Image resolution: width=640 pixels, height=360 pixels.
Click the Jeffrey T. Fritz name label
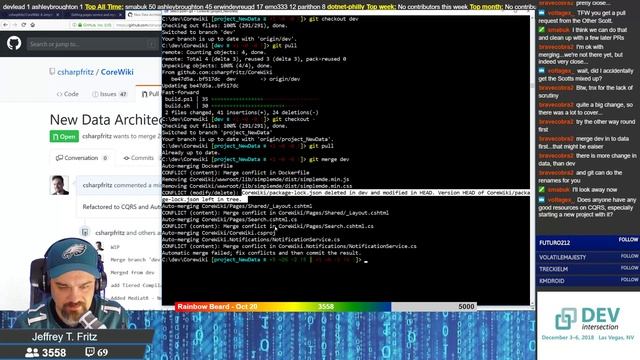tap(64, 337)
